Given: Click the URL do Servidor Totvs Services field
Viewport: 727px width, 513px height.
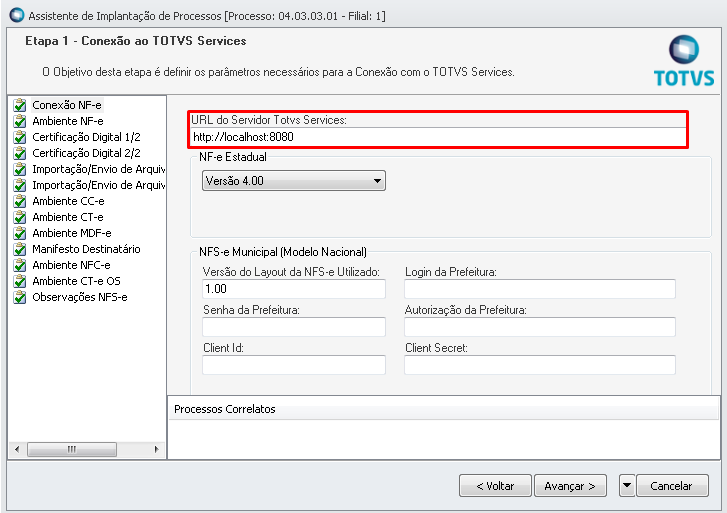Looking at the screenshot, I should pyautogui.click(x=438, y=137).
